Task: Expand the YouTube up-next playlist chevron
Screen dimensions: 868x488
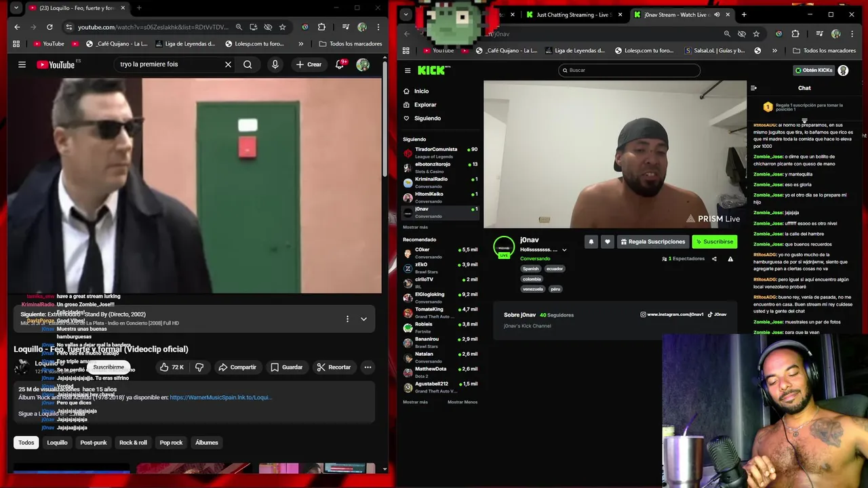Action: coord(364,319)
